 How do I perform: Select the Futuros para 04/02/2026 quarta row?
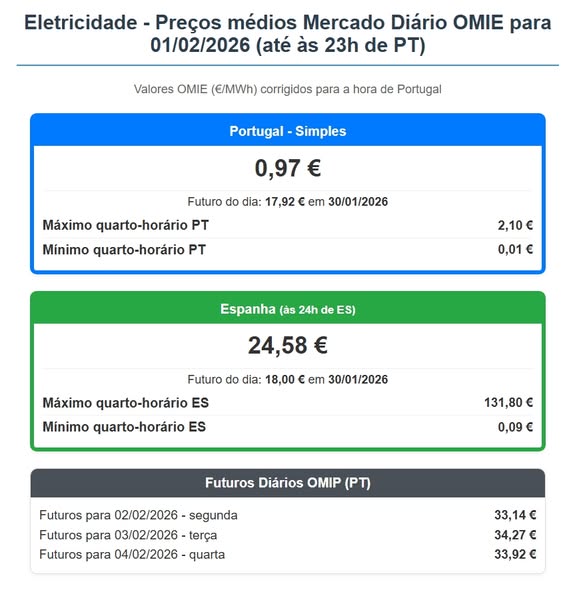(287, 554)
